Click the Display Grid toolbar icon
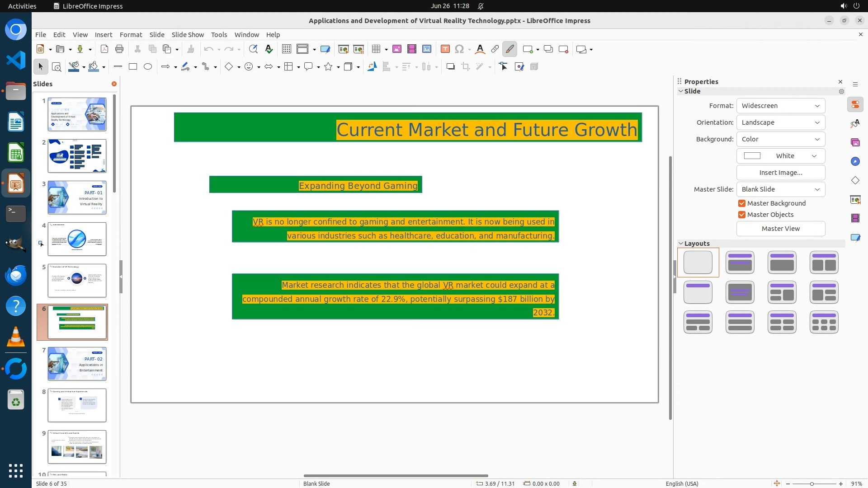 coord(286,49)
